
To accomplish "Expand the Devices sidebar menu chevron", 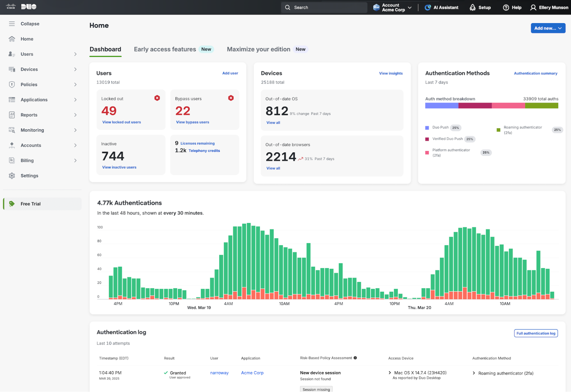I will pos(75,69).
